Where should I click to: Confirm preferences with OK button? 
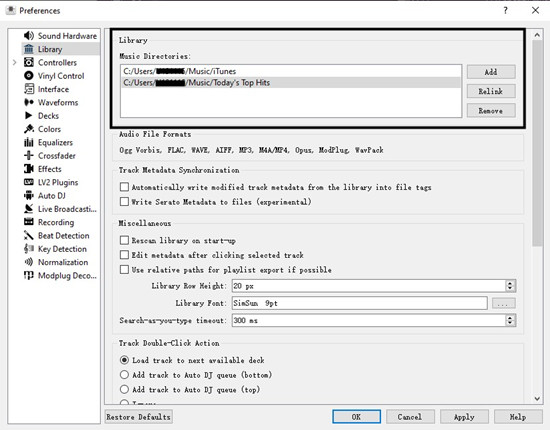[356, 417]
